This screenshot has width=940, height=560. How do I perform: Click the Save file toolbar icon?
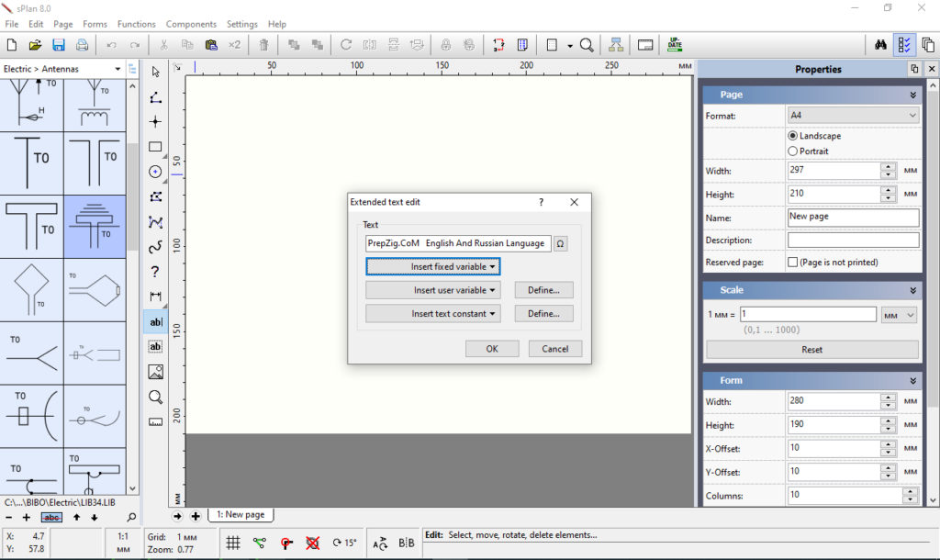(x=59, y=45)
